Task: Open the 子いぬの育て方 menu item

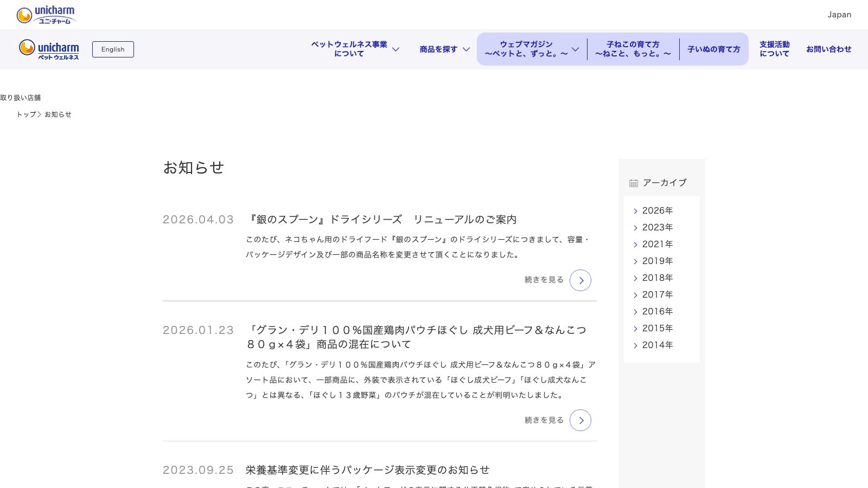Action: [x=714, y=49]
